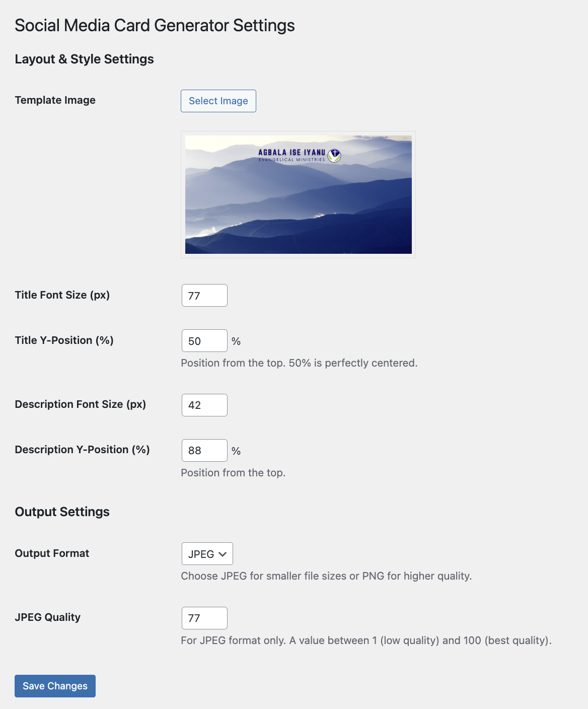Open the Output Format dropdown

click(x=207, y=554)
